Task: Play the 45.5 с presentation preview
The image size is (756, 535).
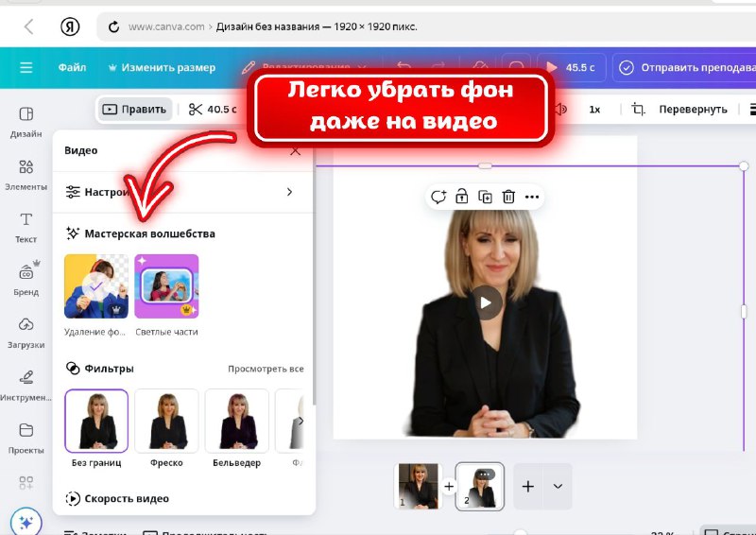Action: [x=571, y=67]
